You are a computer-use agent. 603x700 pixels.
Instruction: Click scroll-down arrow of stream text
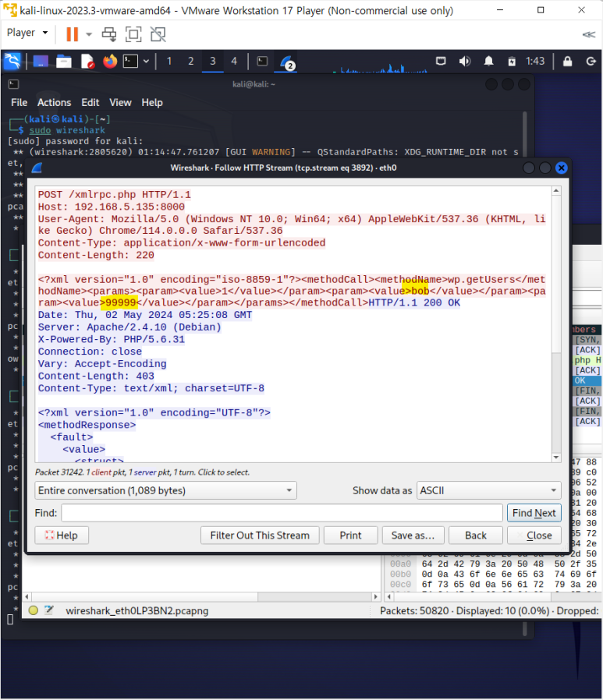pyautogui.click(x=556, y=457)
